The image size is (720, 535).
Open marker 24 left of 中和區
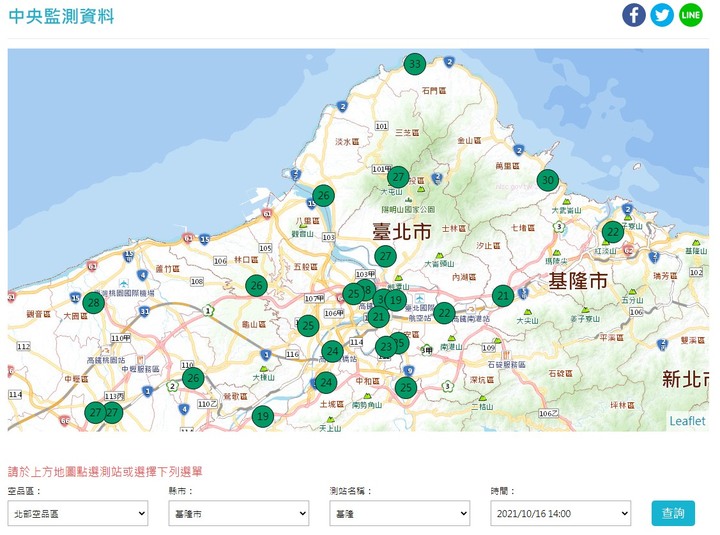tap(326, 382)
